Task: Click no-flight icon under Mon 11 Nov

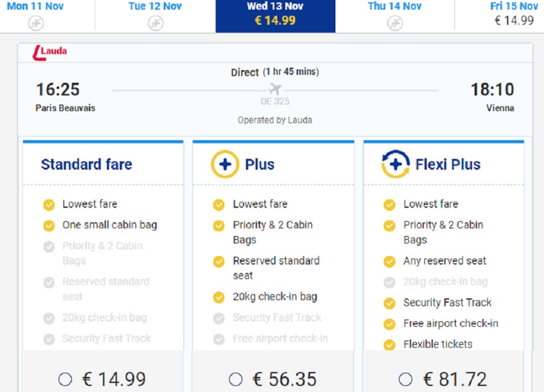Action: (x=36, y=23)
